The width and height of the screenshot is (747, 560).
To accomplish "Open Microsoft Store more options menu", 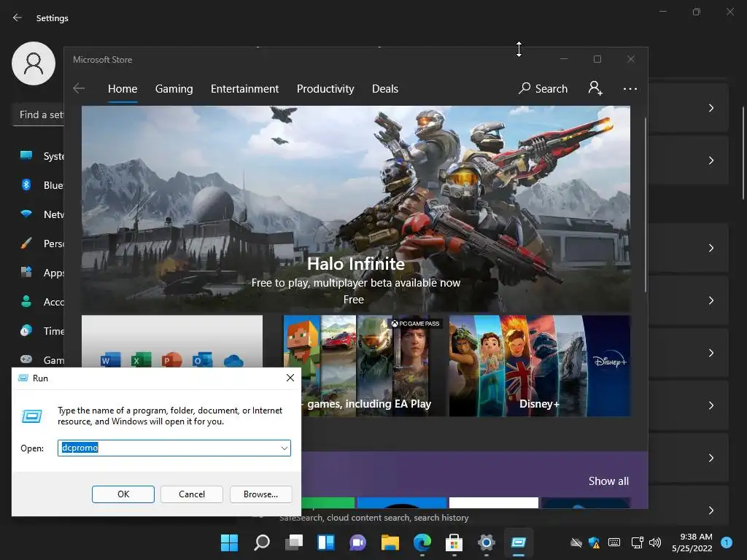I will coord(630,89).
